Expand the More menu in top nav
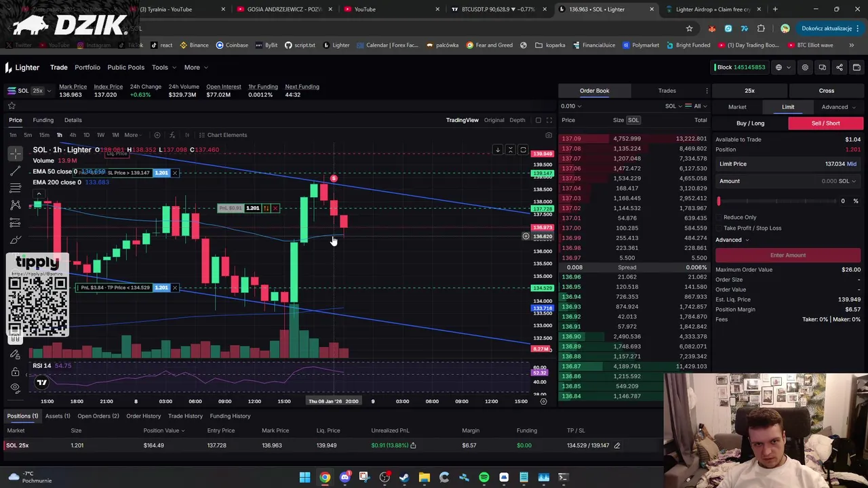This screenshot has height=488, width=868. (x=196, y=67)
